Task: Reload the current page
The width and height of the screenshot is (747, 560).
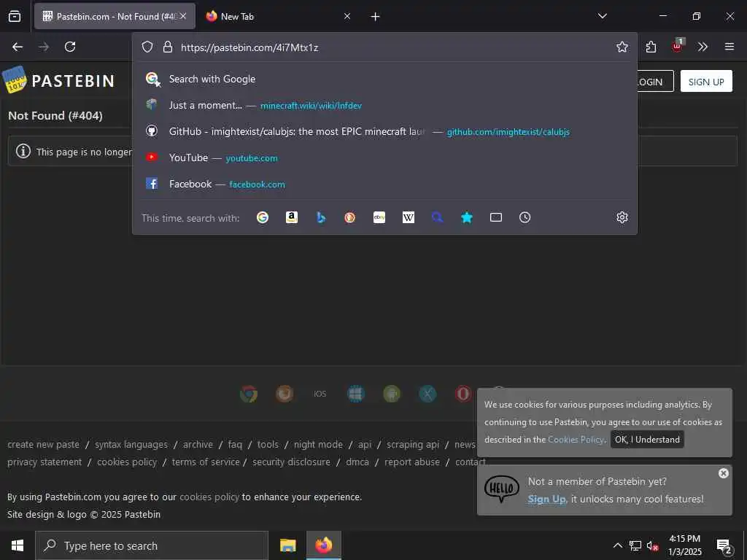Action: coord(70,47)
